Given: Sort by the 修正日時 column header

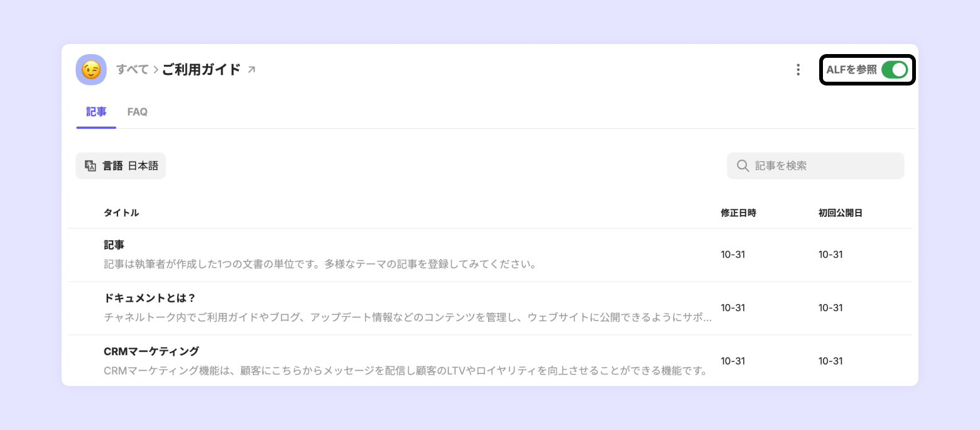Looking at the screenshot, I should 738,213.
